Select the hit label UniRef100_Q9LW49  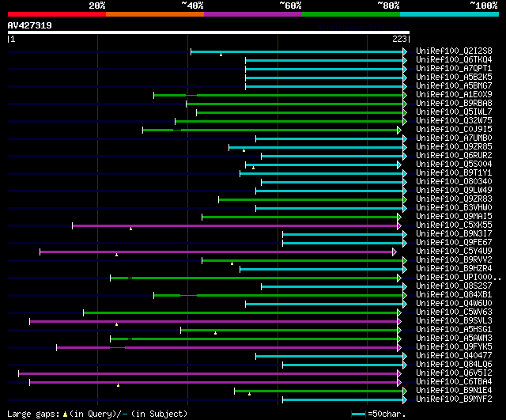click(454, 191)
